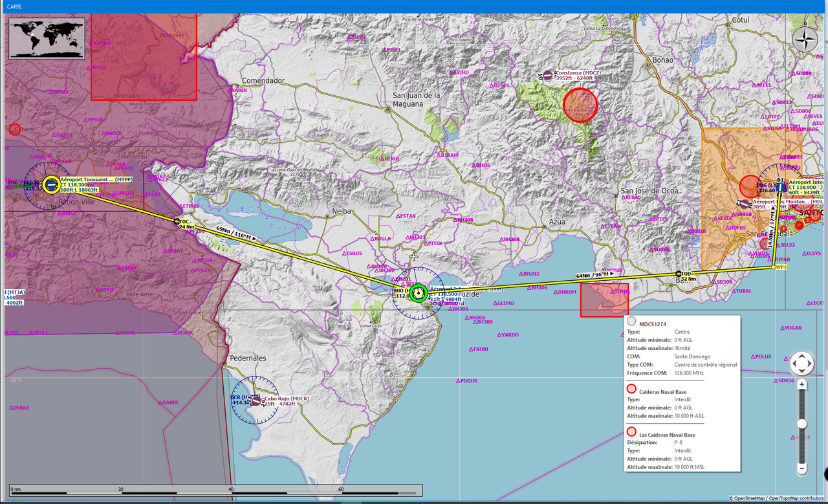Screen dimensions: 828x504
Task: Select the YAROO waypoint triangle
Action: 501,335
